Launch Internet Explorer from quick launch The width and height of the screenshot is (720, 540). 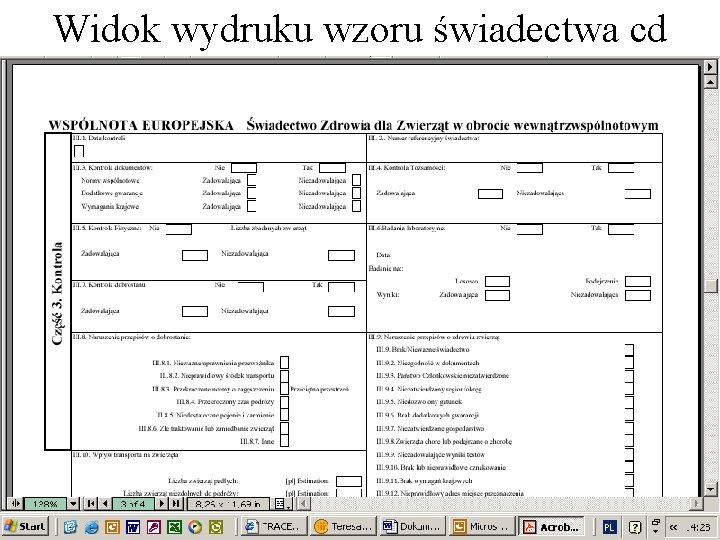click(91, 527)
